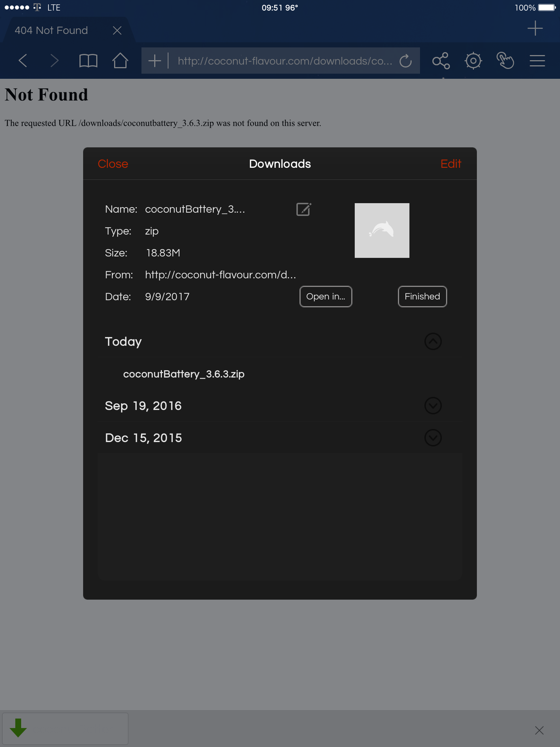Collapse the Today section
The width and height of the screenshot is (560, 747).
(x=433, y=341)
